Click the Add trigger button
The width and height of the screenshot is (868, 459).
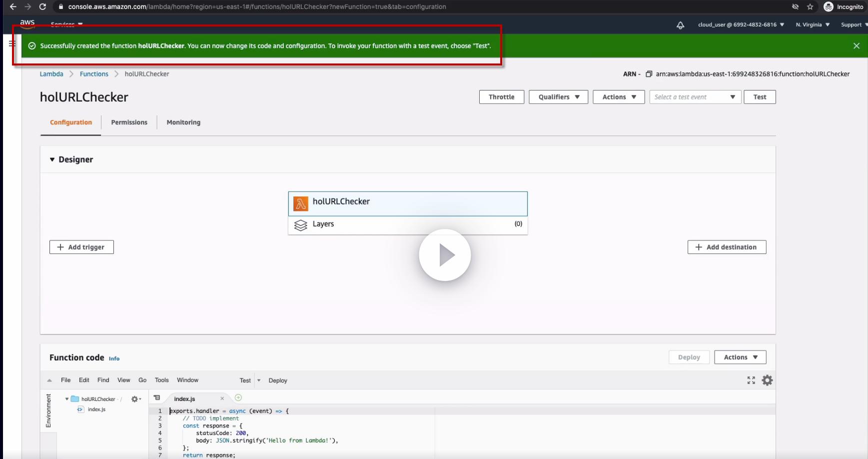[81, 247]
